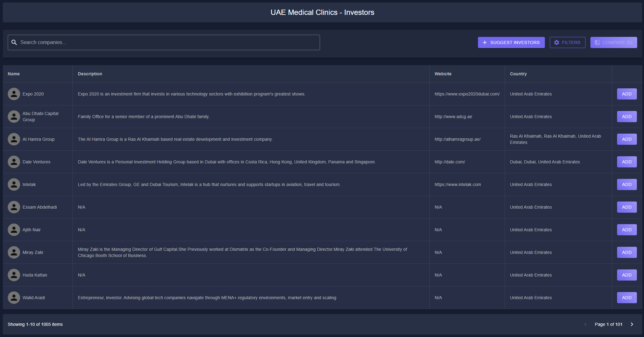
Task: Add Essam Abdelhadi to list
Action: [626, 207]
